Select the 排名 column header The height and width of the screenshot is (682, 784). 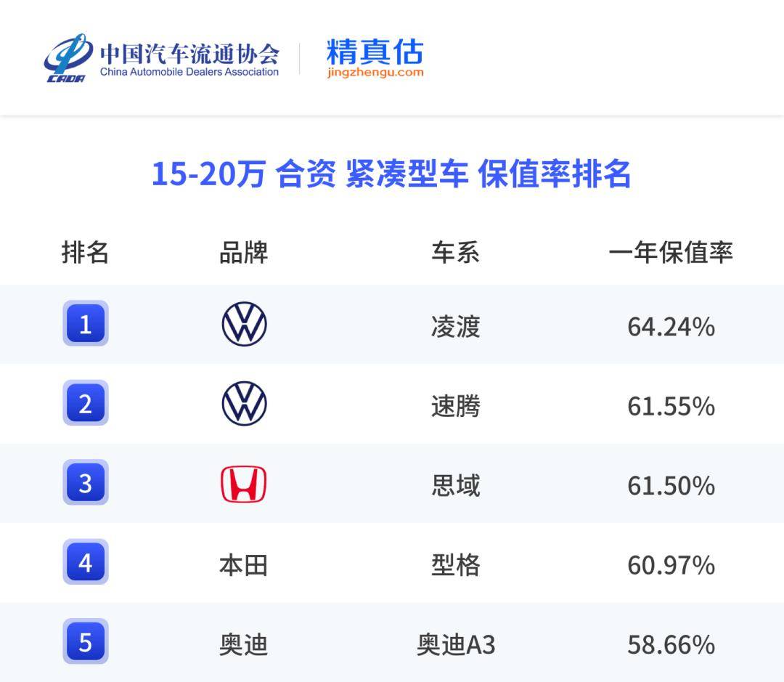[86, 253]
